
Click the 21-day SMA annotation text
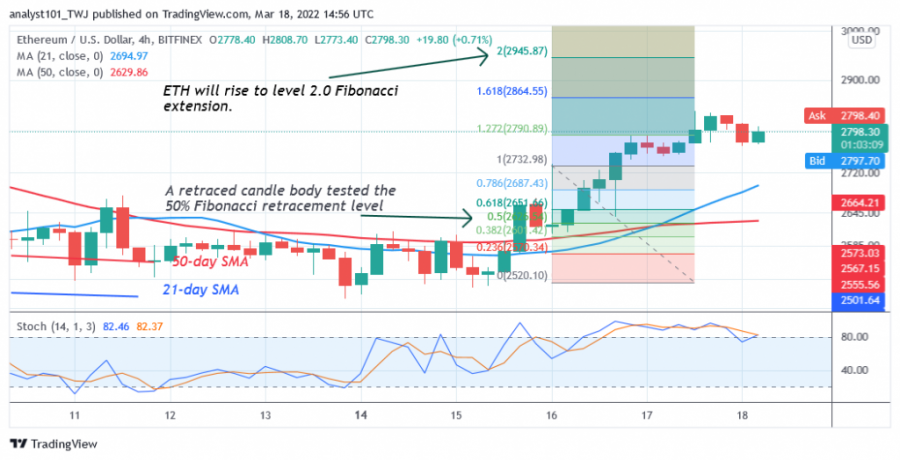(x=201, y=290)
